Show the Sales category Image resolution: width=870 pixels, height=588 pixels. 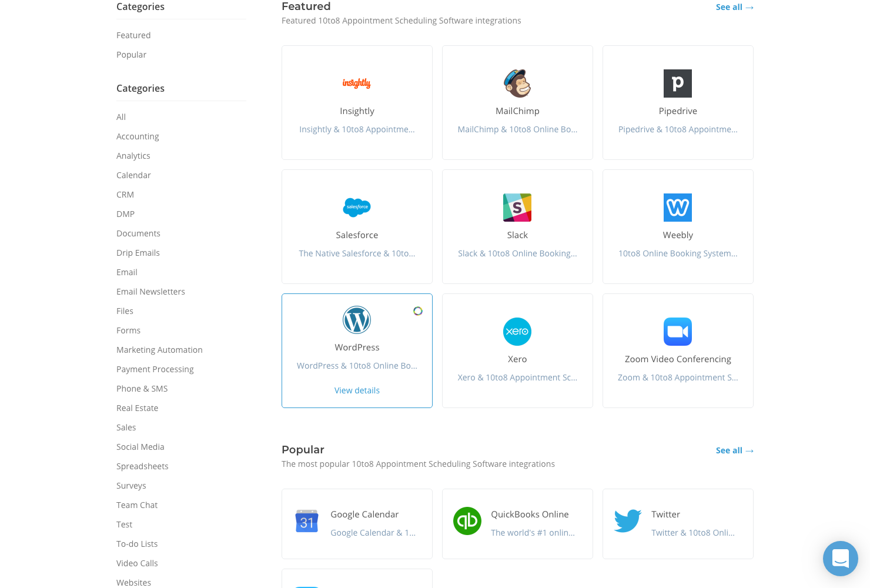coord(126,427)
